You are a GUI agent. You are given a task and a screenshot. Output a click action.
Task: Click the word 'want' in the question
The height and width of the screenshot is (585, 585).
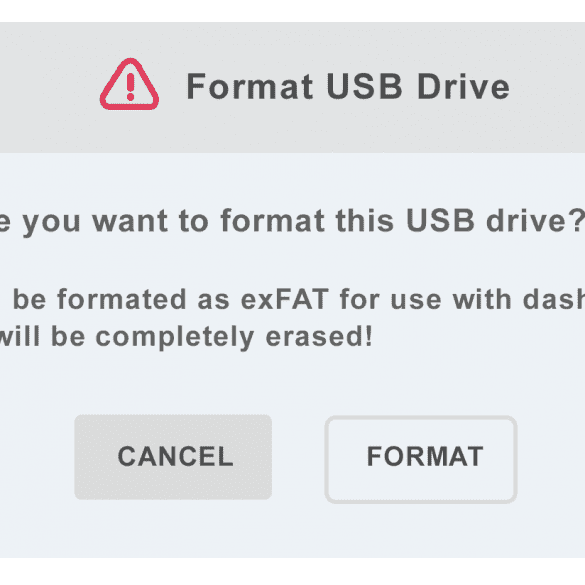coord(130,221)
